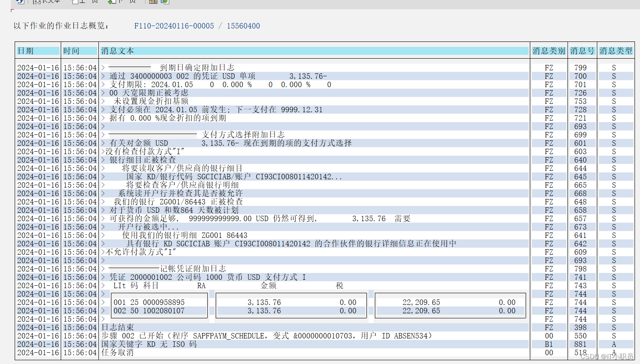Image resolution: width=640 pixels, height=364 pixels.
Task: Select job count 15560400 text
Action: (x=243, y=26)
